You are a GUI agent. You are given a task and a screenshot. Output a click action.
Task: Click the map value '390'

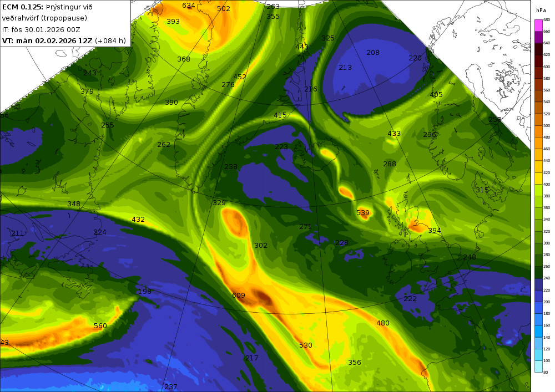171,103
